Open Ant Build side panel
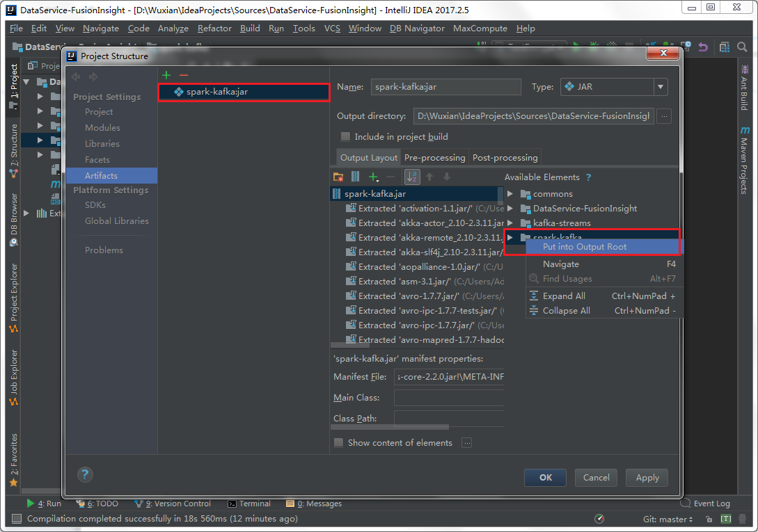Screen dimensions: 758x532 (x=744, y=88)
